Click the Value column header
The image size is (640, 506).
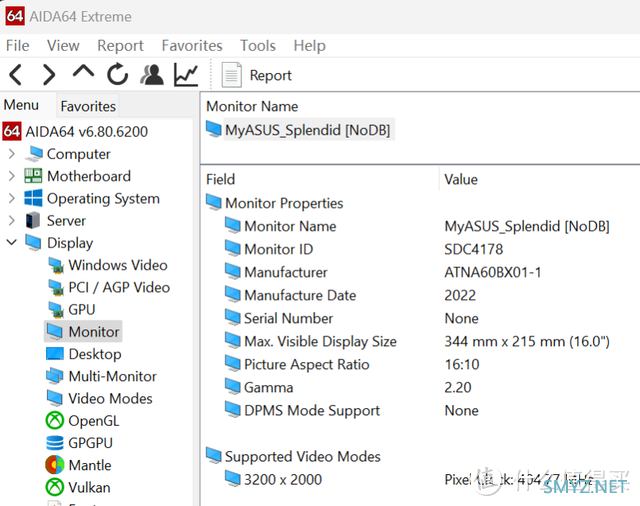coord(461,180)
